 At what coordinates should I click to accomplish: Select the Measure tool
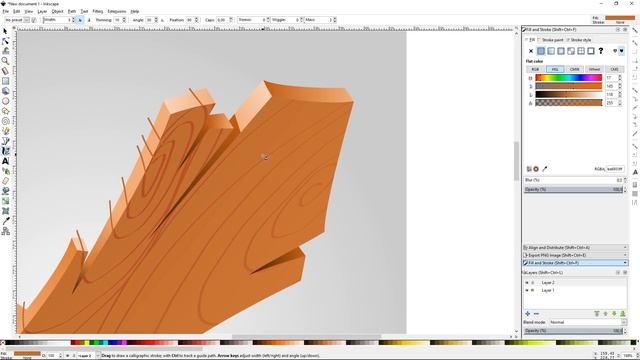click(x=5, y=71)
